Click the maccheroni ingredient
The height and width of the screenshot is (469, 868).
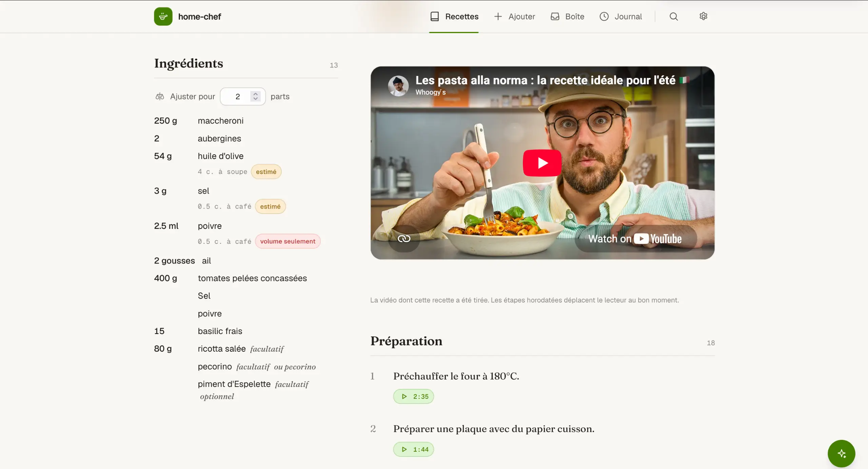(221, 121)
